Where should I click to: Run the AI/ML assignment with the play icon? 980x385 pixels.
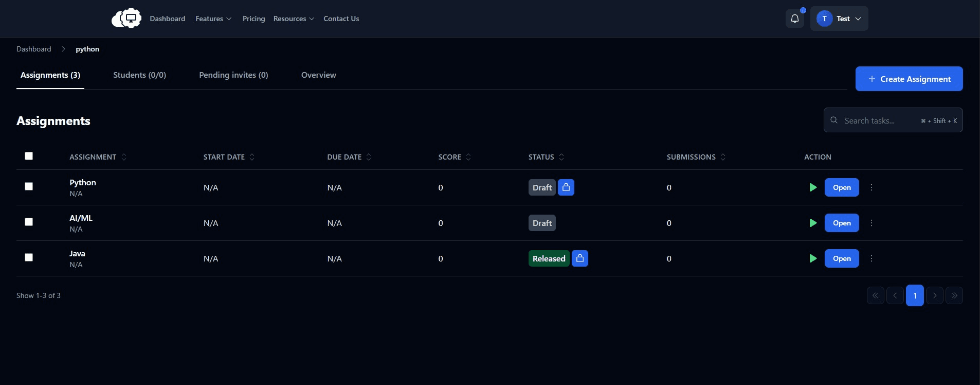[x=813, y=223]
